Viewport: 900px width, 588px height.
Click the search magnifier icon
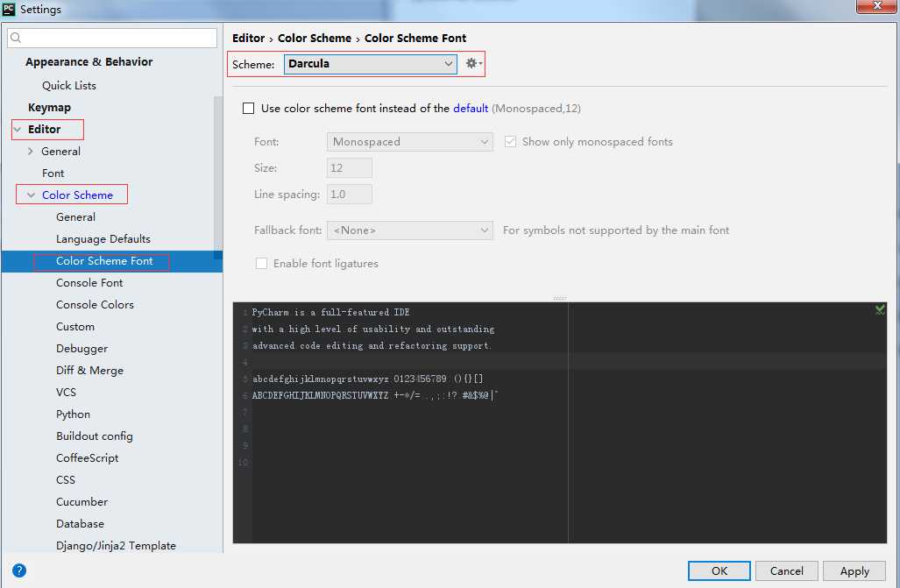[x=16, y=38]
